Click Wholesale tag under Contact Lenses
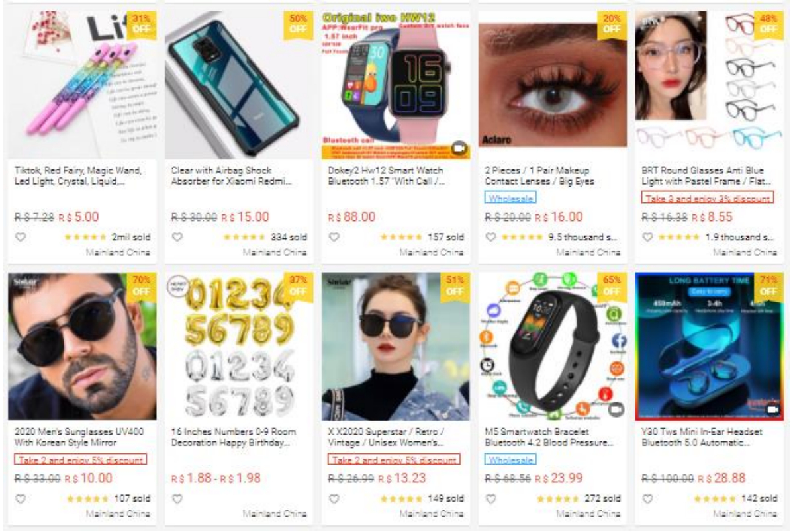 (510, 198)
